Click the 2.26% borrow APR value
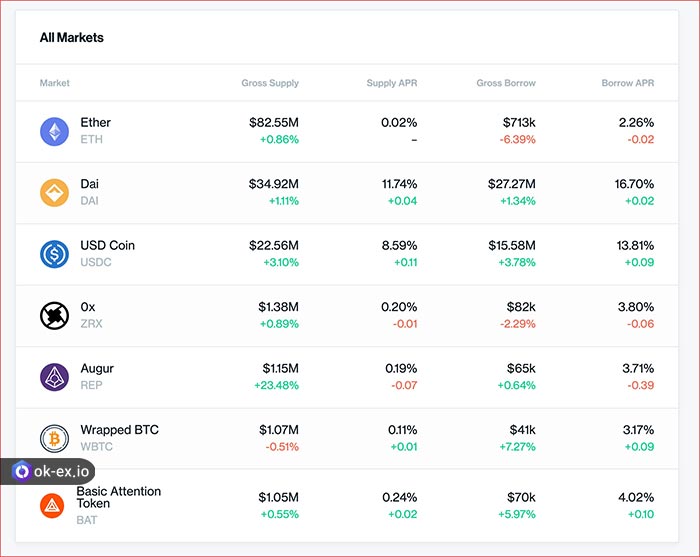Viewport: 700px width, 557px height. (x=636, y=122)
